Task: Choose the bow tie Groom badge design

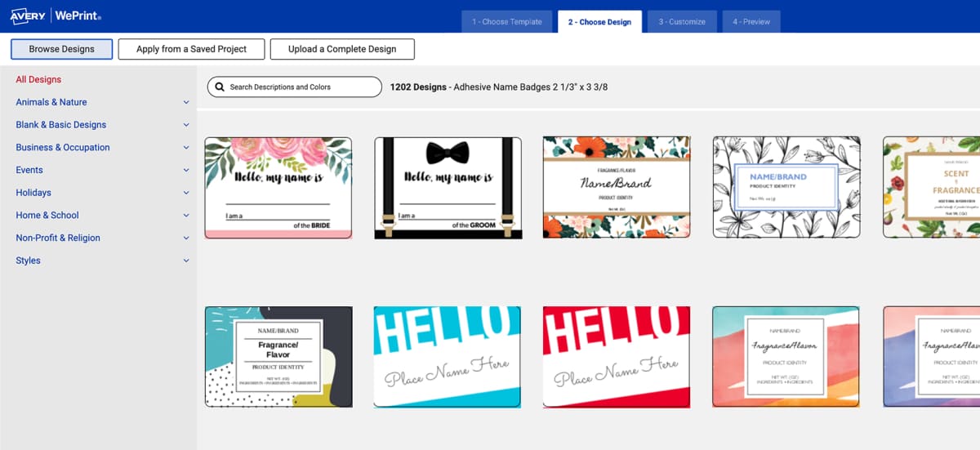Action: click(448, 187)
